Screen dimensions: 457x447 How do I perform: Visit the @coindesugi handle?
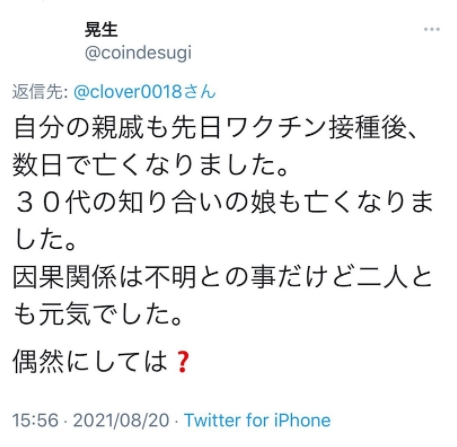(x=138, y=53)
